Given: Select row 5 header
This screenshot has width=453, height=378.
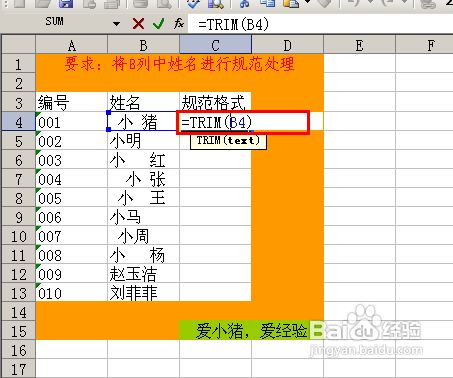Looking at the screenshot, I should click(x=19, y=140).
